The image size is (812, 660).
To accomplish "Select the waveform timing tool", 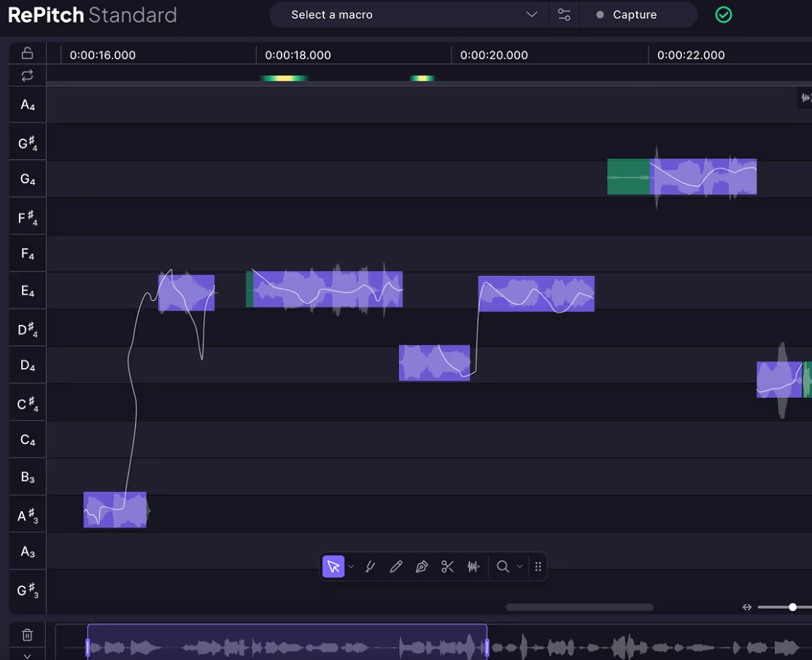I will tap(473, 567).
